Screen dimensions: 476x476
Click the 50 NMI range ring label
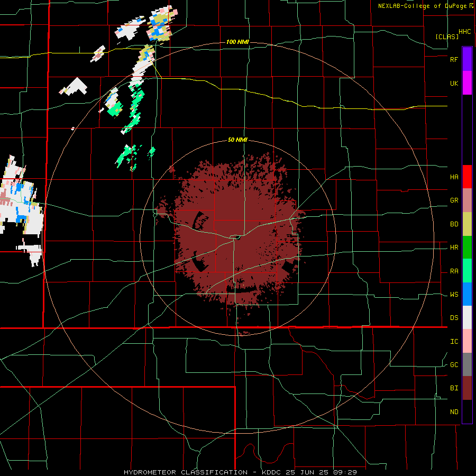pyautogui.click(x=237, y=140)
